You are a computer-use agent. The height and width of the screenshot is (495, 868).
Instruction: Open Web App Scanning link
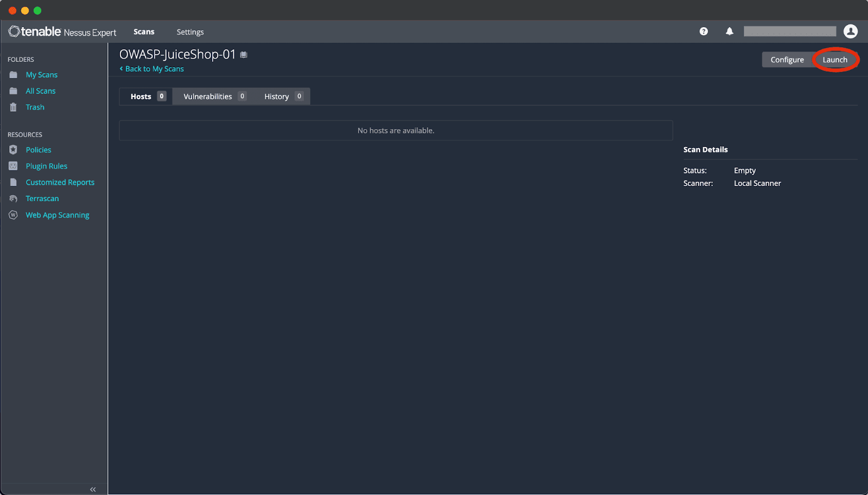[x=58, y=215]
